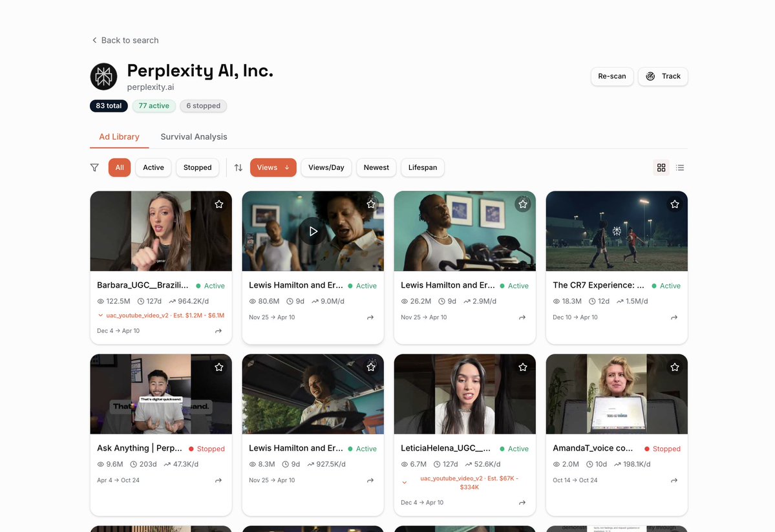Click the Active status on CR7 Experience
This screenshot has height=532, width=775.
(666, 286)
